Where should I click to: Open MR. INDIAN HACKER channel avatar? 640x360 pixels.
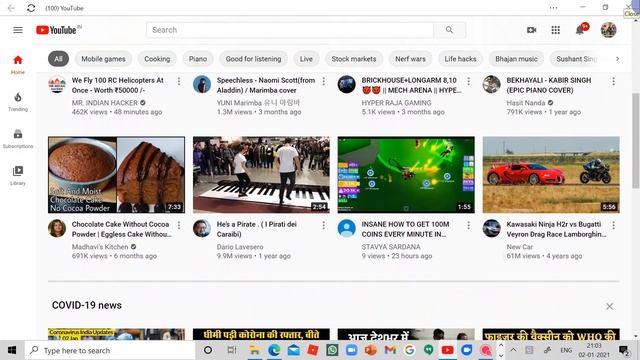pyautogui.click(x=57, y=84)
